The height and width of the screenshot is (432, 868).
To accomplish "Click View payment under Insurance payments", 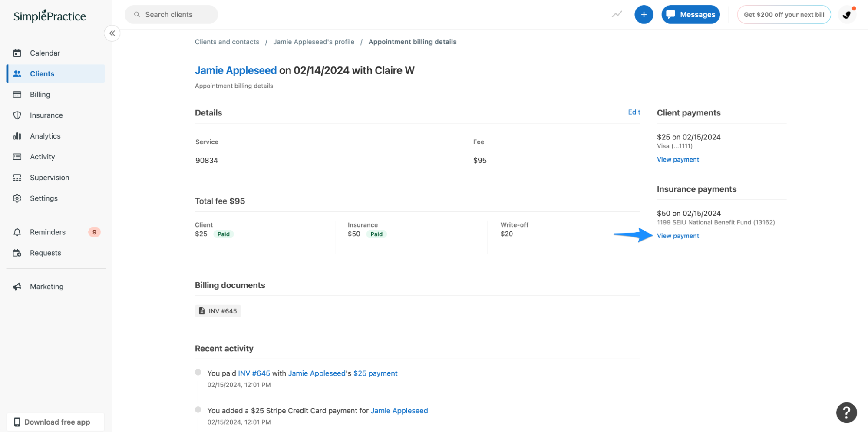I will click(x=677, y=236).
